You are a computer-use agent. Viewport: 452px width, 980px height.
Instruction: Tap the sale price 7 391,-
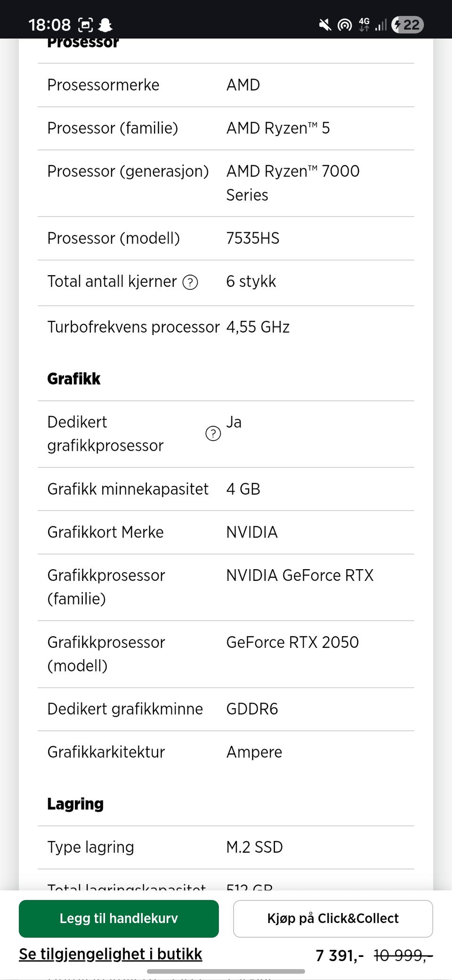click(339, 955)
